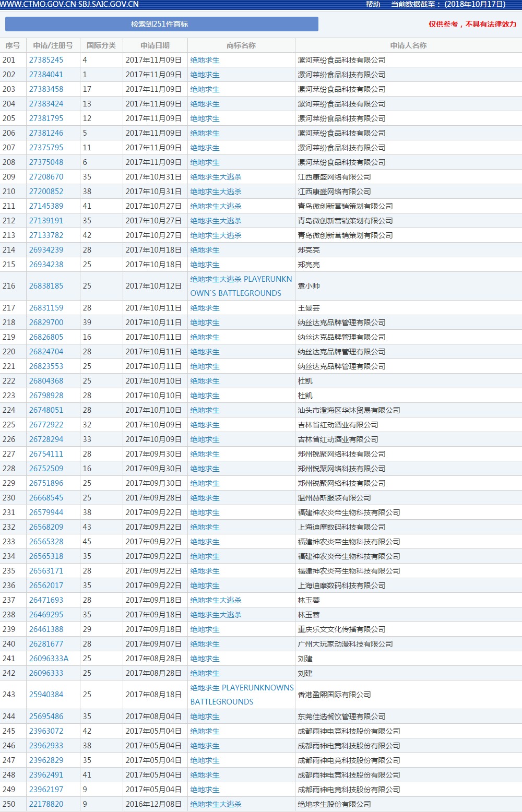
Task: Open registration number 27133782
Action: click(46, 235)
